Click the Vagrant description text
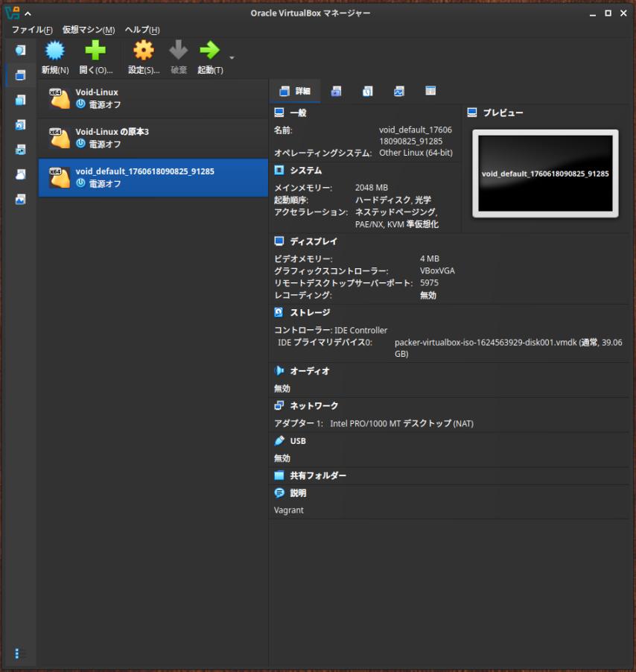Screen dimensions: 636x672 [x=289, y=510]
